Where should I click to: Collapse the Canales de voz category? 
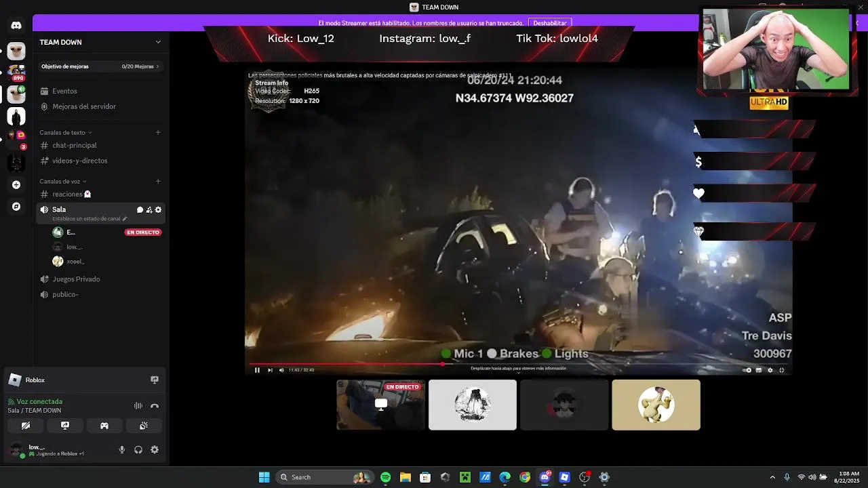pyautogui.click(x=62, y=182)
